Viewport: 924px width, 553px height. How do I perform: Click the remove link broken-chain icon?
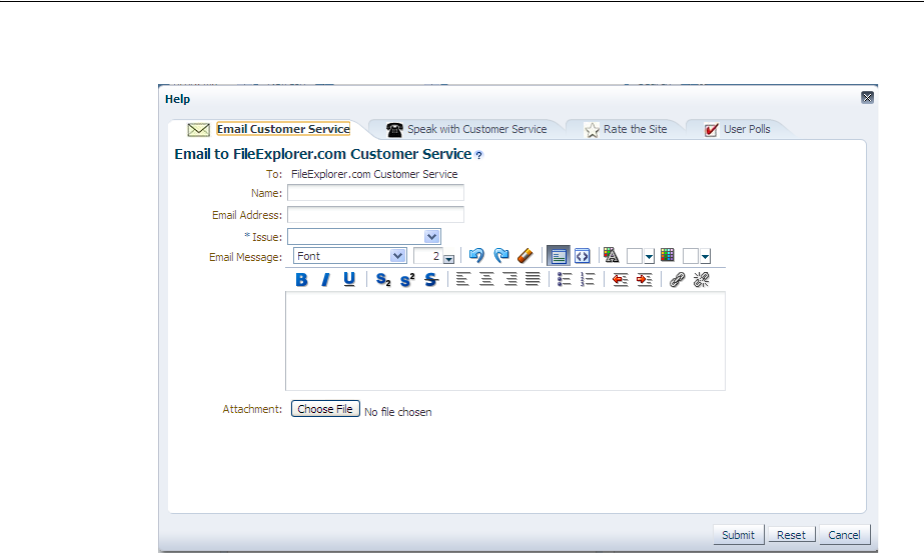pos(701,279)
